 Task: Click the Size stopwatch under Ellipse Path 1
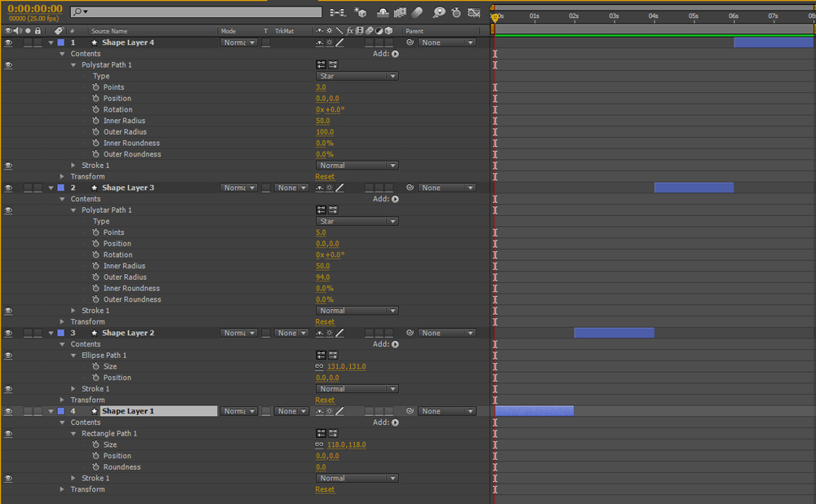click(x=95, y=367)
